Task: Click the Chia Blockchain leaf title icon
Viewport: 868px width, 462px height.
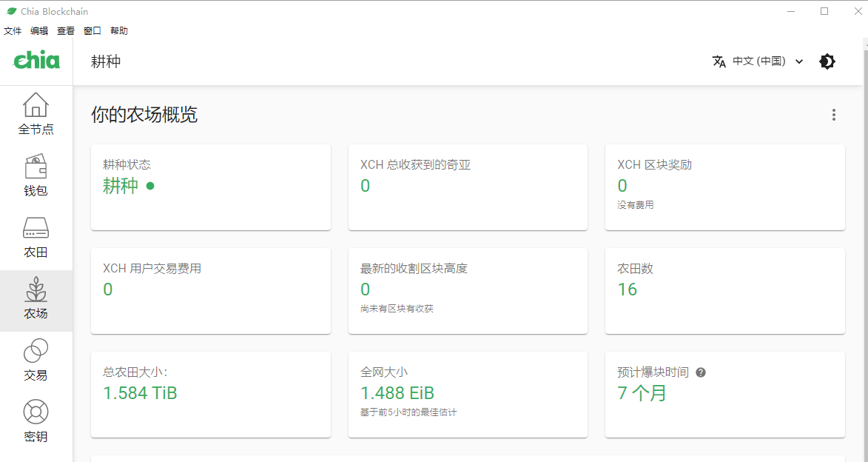Action: [12, 11]
